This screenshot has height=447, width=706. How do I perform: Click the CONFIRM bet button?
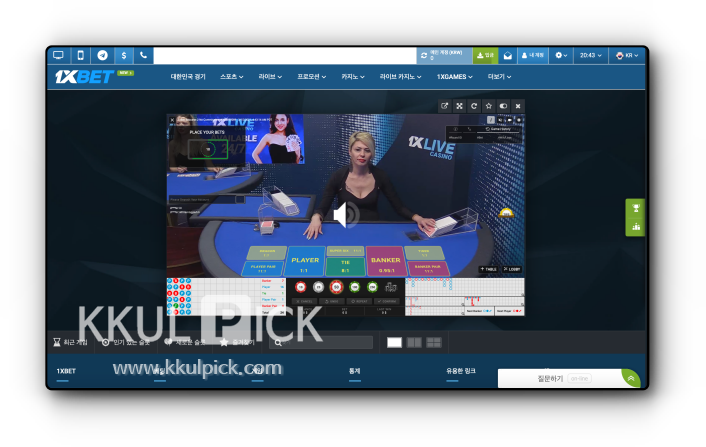(x=387, y=301)
